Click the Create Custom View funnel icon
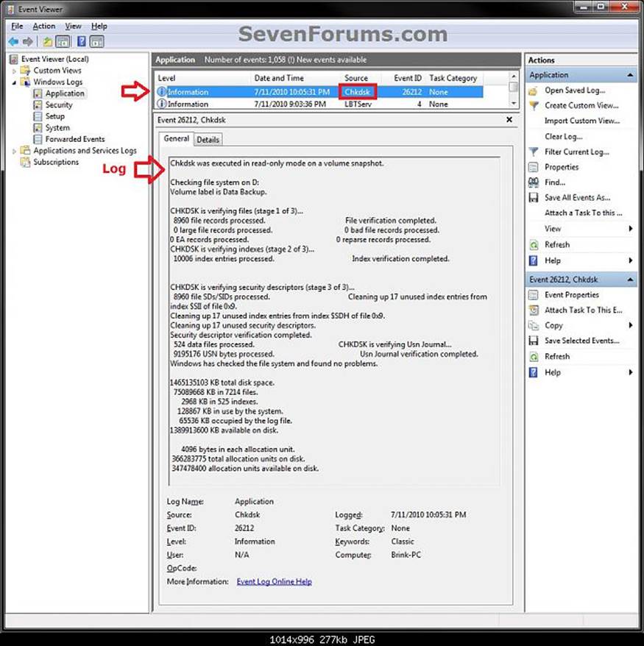 (x=534, y=106)
